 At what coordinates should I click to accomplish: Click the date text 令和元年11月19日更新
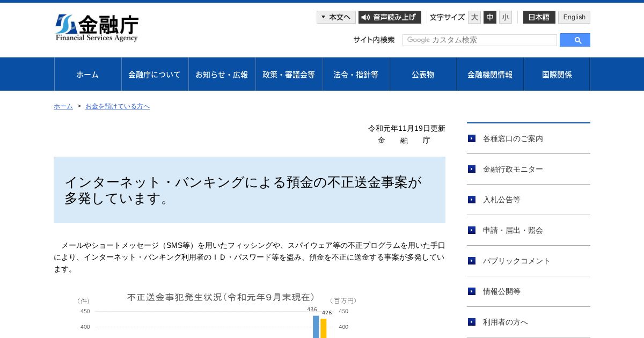(407, 128)
